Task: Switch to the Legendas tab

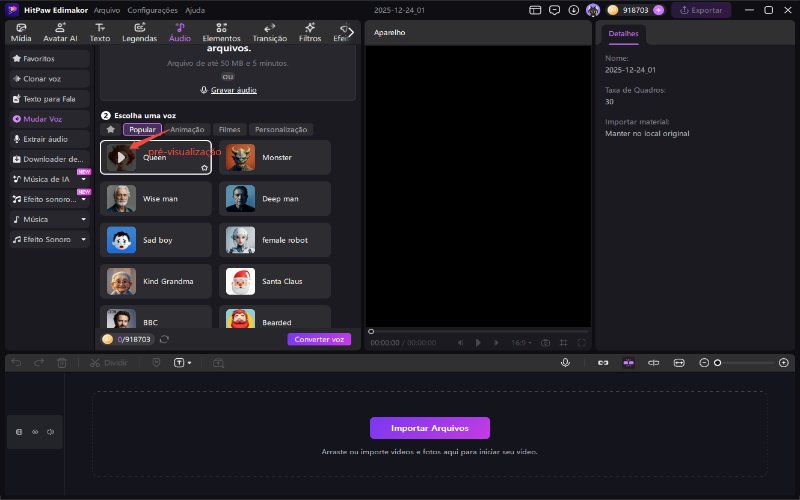Action: pos(139,33)
